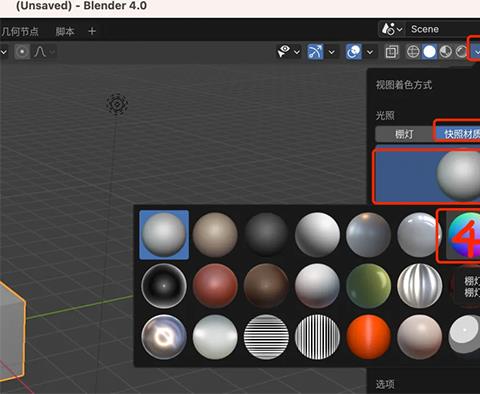Pick the orange glossy matcap sphere
Image resolution: width=480 pixels, height=394 pixels.
coord(368,337)
